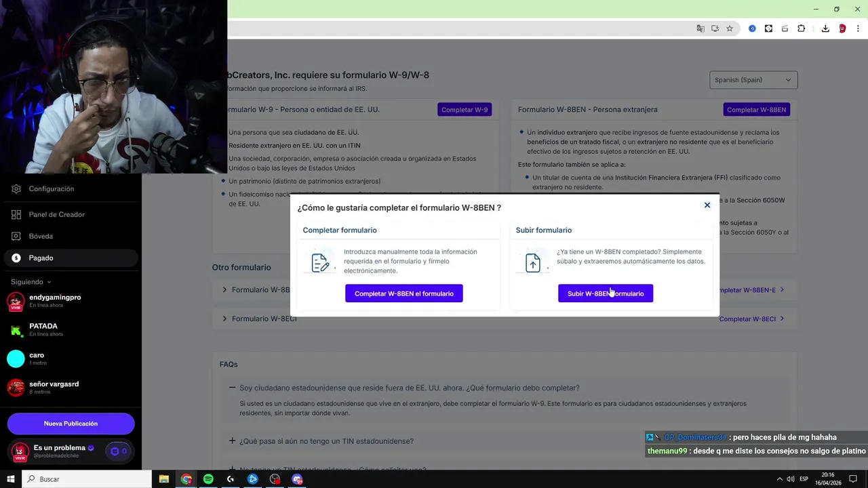Image resolution: width=868 pixels, height=488 pixels.
Task: Click Subir W-8BEN formulario button
Action: pos(606,293)
